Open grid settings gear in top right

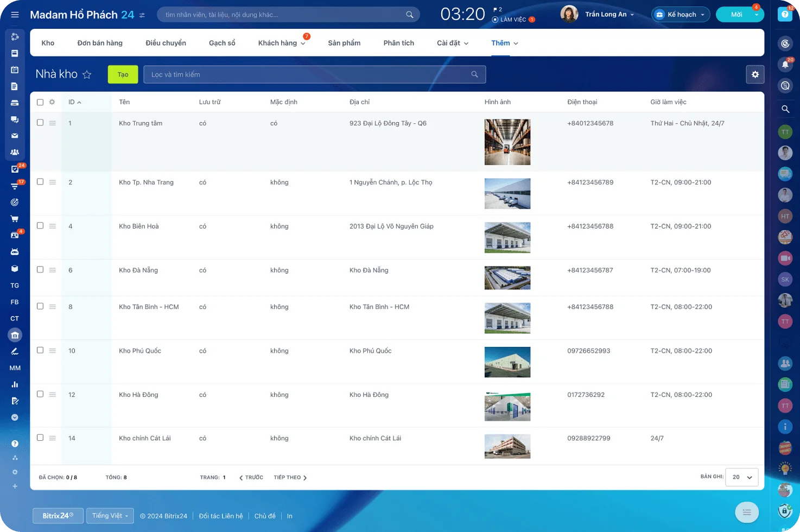coord(755,74)
